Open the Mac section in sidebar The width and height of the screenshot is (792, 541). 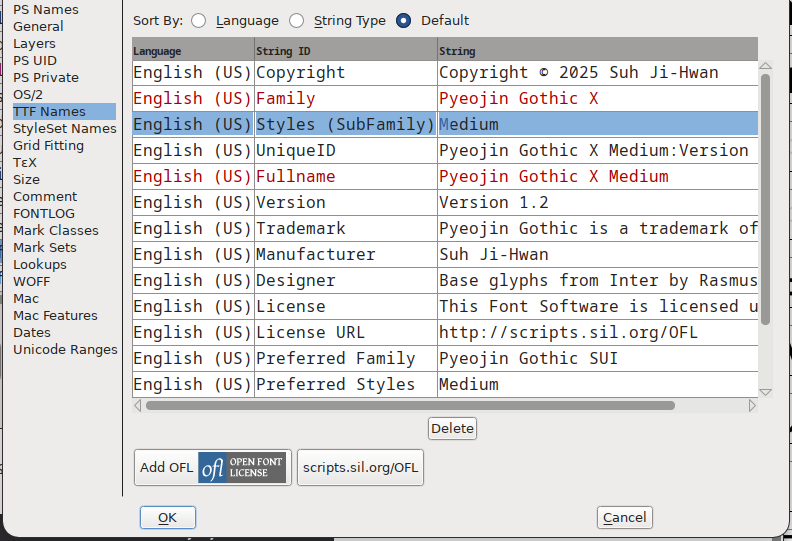[26, 299]
